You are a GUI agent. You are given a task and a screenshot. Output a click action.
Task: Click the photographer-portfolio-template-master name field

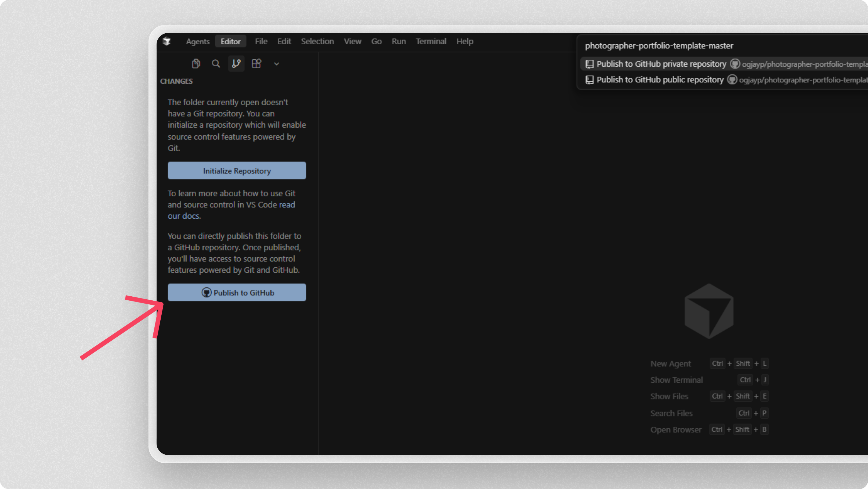659,45
